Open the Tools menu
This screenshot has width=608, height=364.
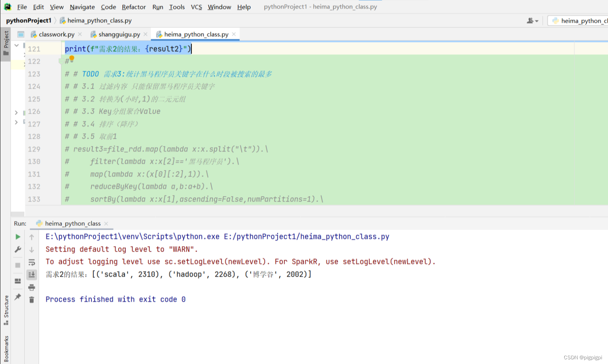[177, 7]
